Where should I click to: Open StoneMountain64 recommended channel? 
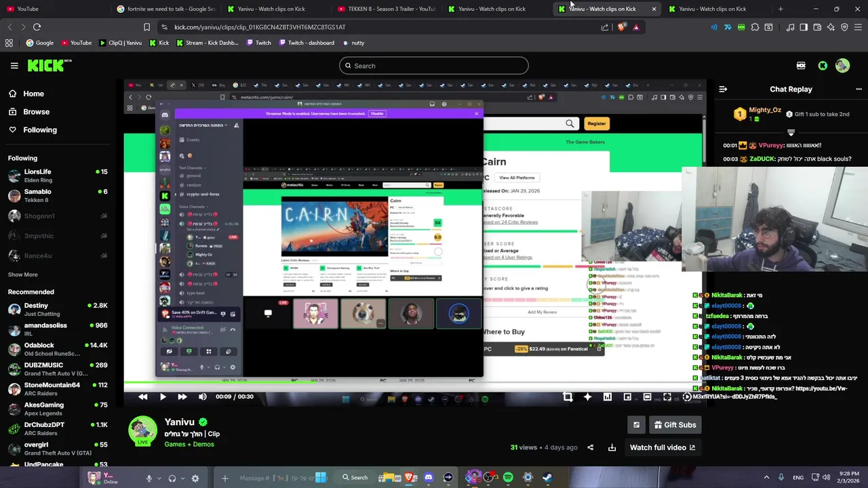(x=58, y=389)
